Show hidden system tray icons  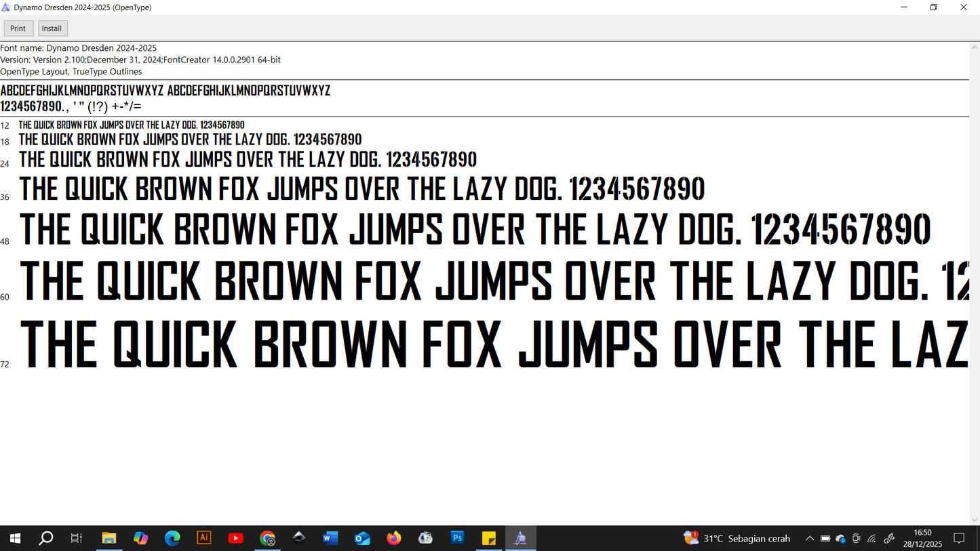coord(810,539)
